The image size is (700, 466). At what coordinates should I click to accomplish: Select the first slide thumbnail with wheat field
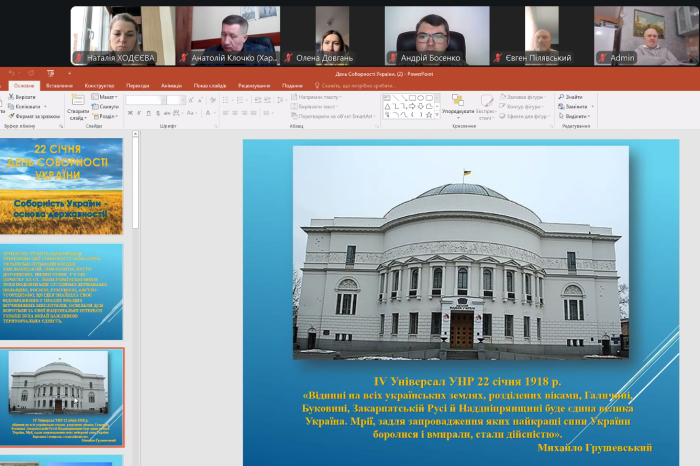61,185
